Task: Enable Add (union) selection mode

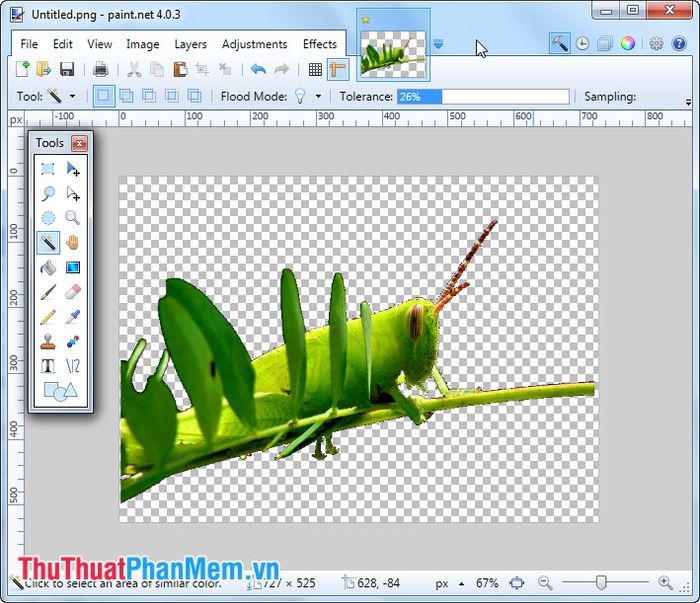Action: pyautogui.click(x=127, y=96)
